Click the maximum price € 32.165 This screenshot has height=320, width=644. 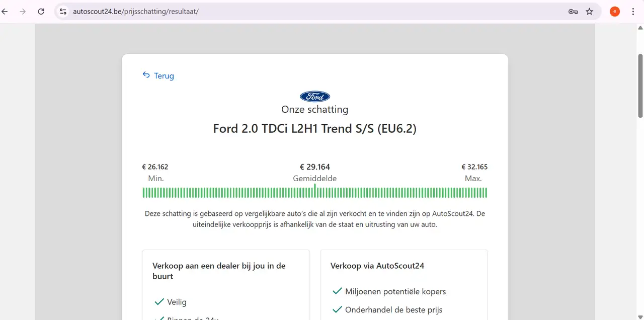pyautogui.click(x=474, y=167)
